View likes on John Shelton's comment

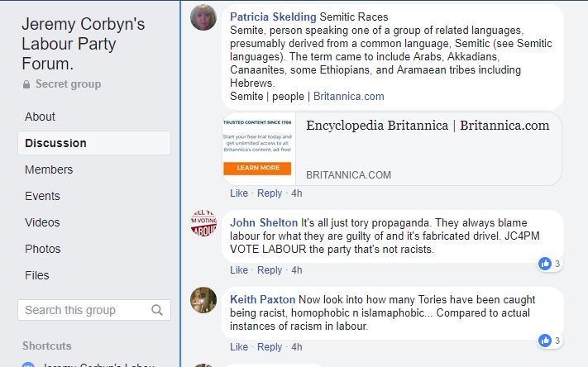coord(549,264)
